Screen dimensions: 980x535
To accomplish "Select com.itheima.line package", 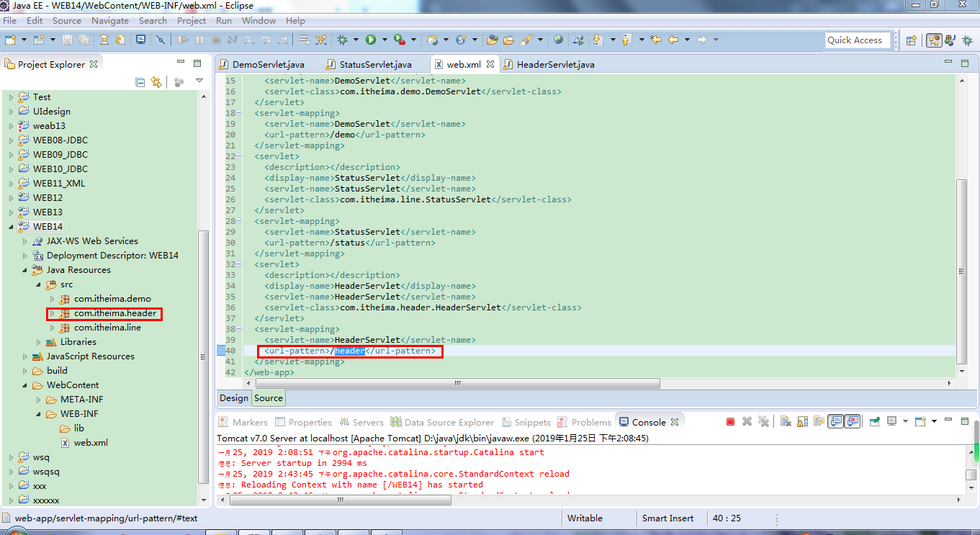I will point(107,328).
